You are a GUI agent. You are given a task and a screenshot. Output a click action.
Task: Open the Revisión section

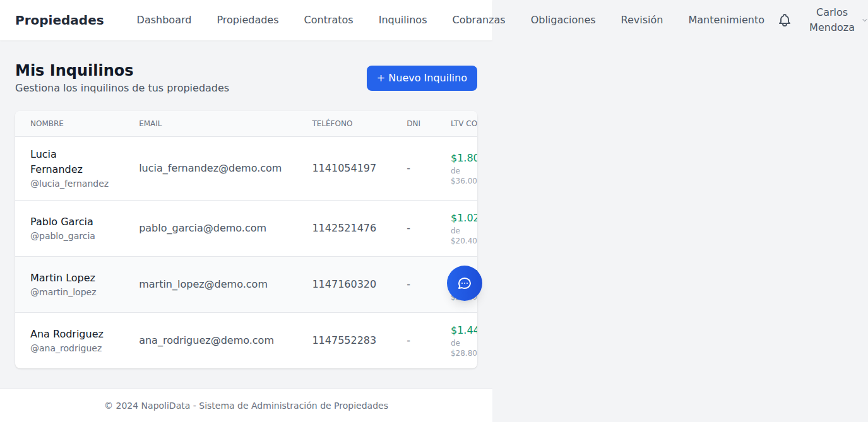(642, 20)
